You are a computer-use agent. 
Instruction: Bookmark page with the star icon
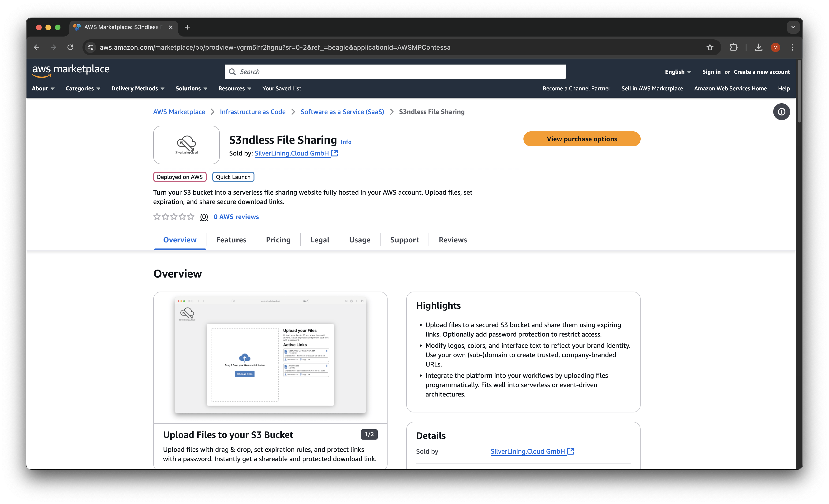tap(710, 47)
